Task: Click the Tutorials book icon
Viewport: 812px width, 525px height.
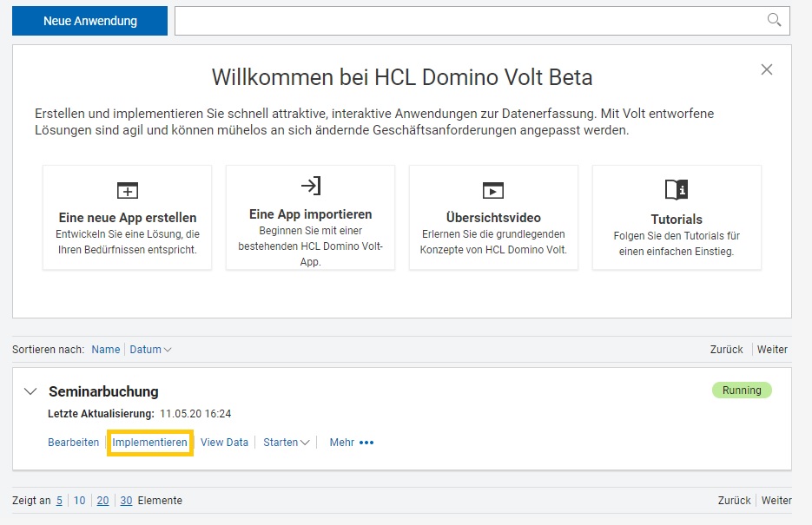Action: point(677,190)
